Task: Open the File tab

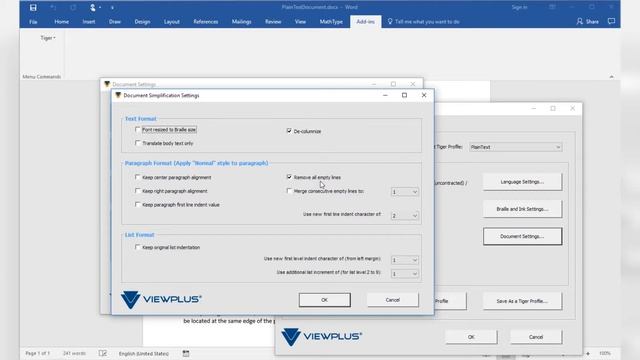Action: pyautogui.click(x=33, y=22)
